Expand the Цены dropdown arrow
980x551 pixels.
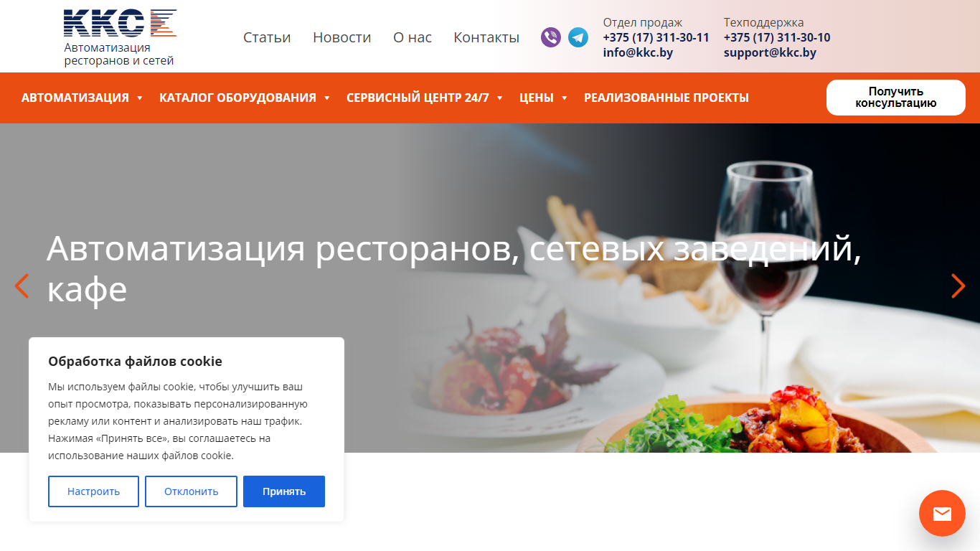pos(565,98)
